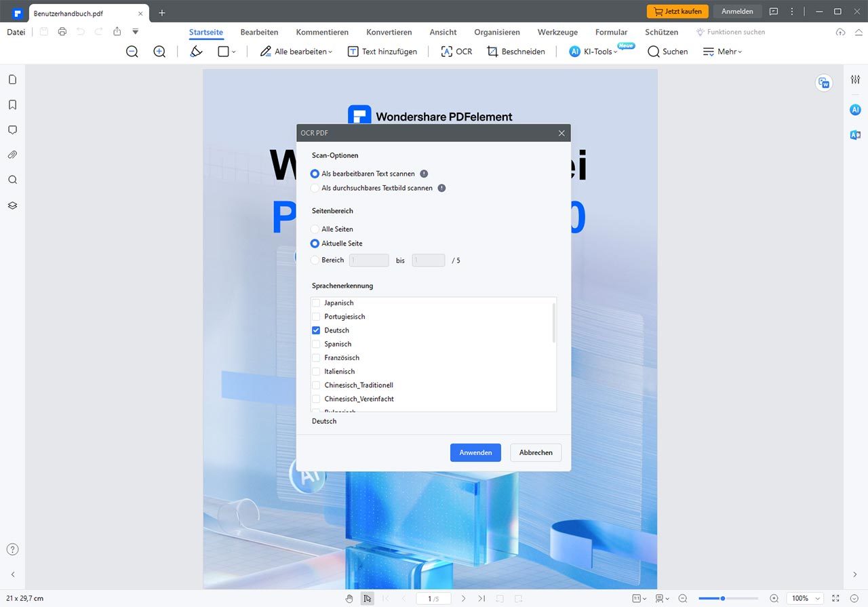
Task: Jump to last page arrow
Action: tap(481, 598)
